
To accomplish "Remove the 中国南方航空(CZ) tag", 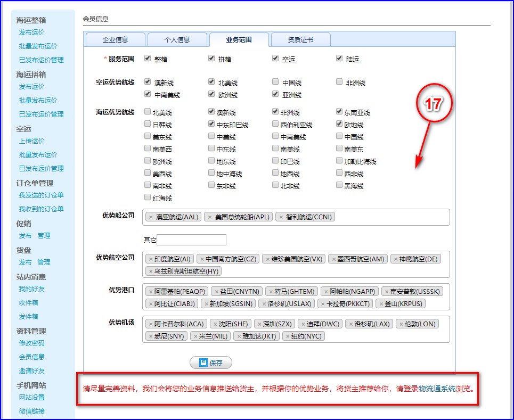I will 202,259.
